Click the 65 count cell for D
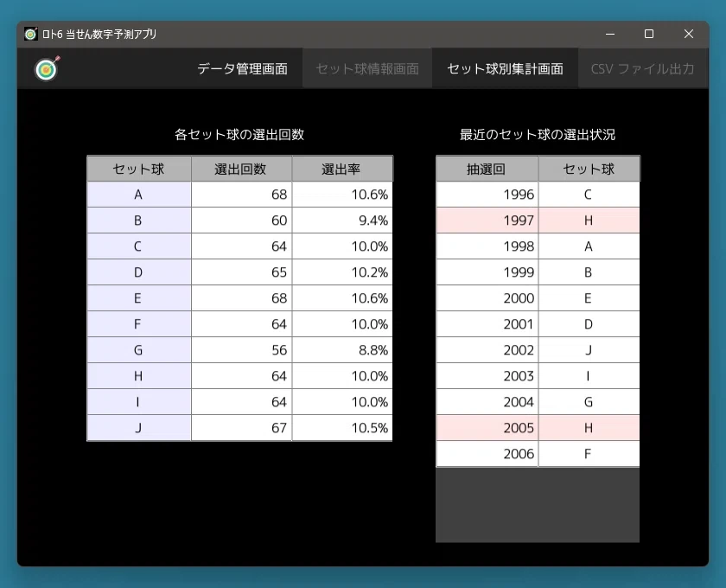This screenshot has height=588, width=726. click(x=241, y=272)
